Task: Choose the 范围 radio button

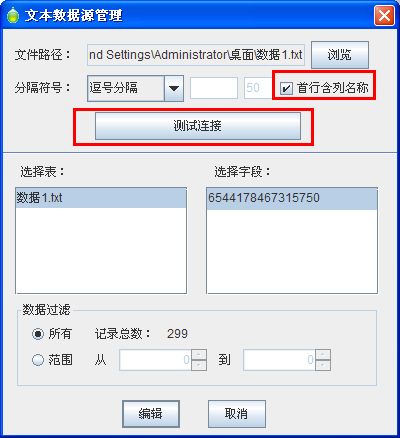Action: pos(38,360)
